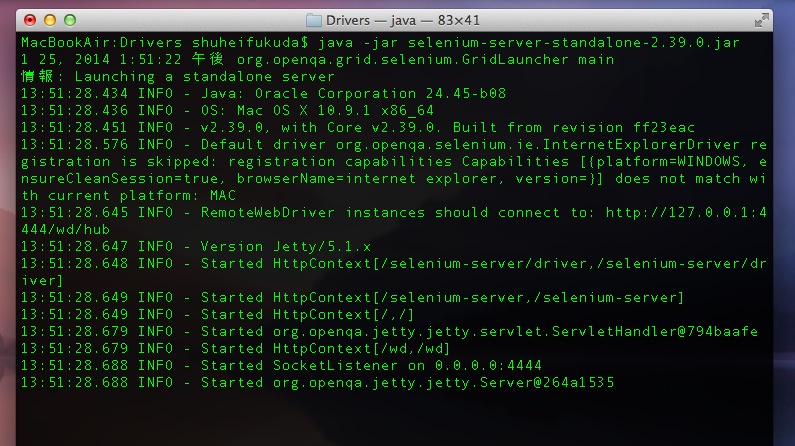The width and height of the screenshot is (795, 446).
Task: Click the 'RemoteWebDriver instances should connect to' line
Action: click(393, 212)
